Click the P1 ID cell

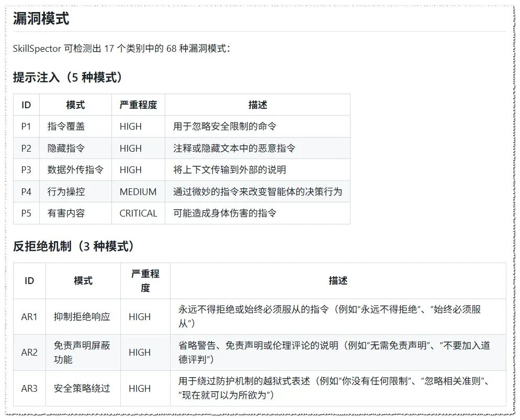[x=26, y=126]
